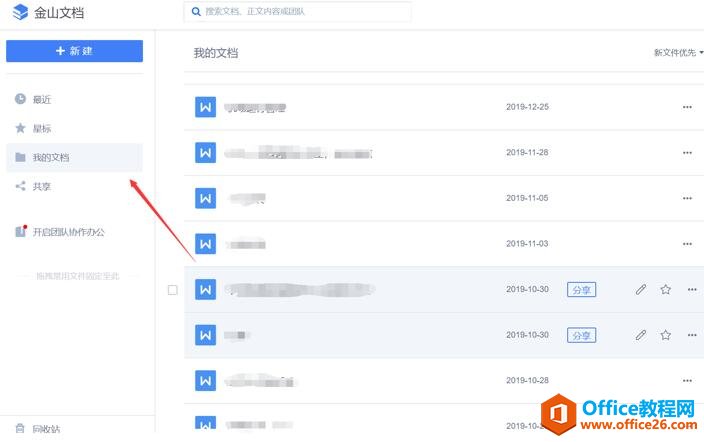The image size is (704, 442).
Task: Open more options for the 2019-12-25 document
Action: (687, 107)
